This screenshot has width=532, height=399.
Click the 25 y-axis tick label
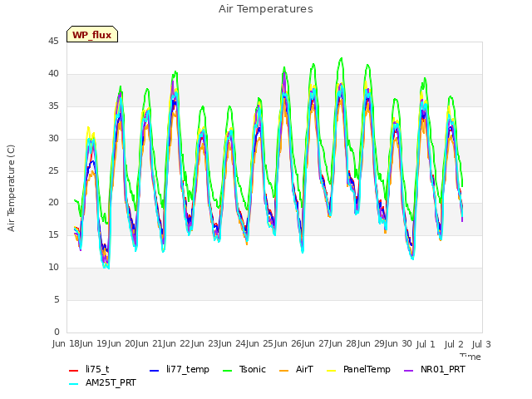tap(53, 170)
